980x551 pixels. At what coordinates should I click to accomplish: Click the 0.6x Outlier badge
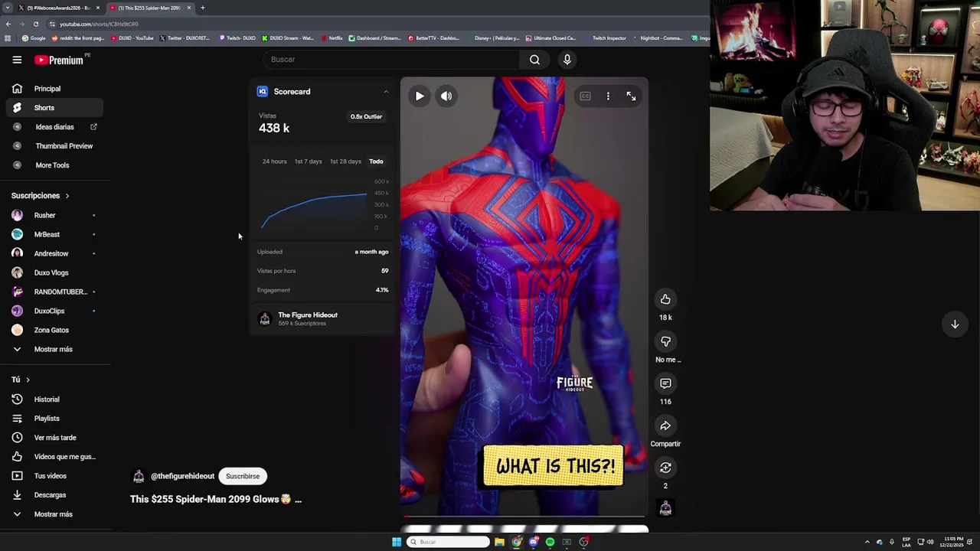366,117
